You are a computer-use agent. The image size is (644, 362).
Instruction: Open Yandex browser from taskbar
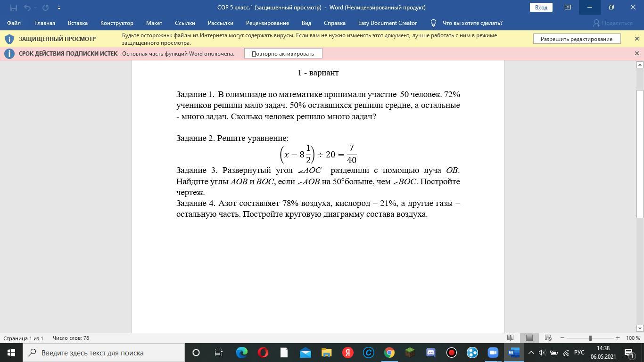point(347,353)
